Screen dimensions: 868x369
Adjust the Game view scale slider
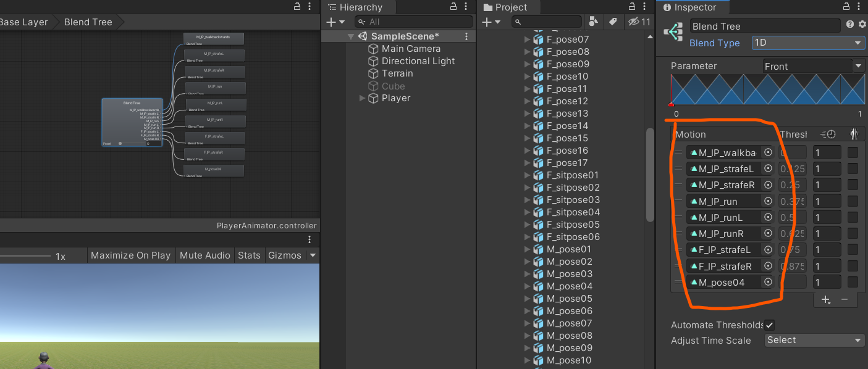(x=25, y=255)
